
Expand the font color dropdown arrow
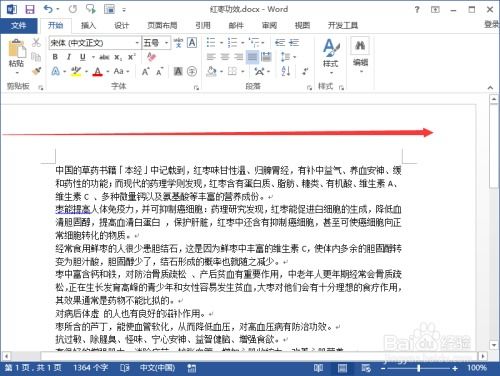pyautogui.click(x=108, y=71)
